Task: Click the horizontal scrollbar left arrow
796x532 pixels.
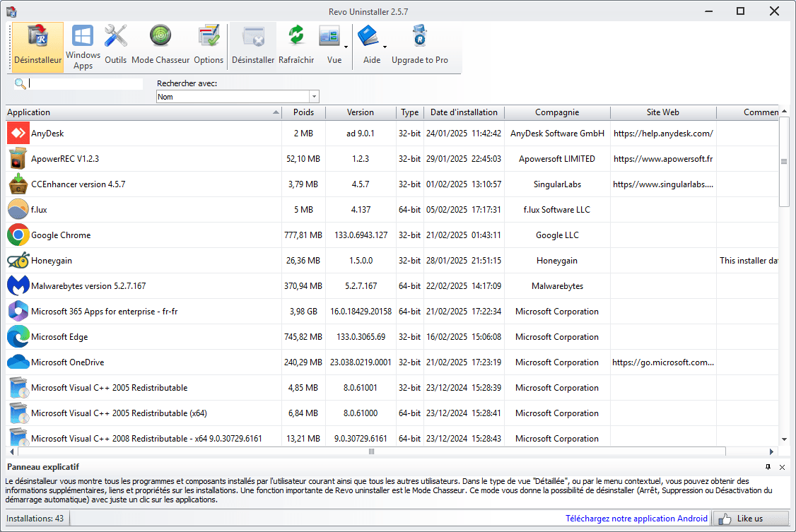Action: coord(12,451)
